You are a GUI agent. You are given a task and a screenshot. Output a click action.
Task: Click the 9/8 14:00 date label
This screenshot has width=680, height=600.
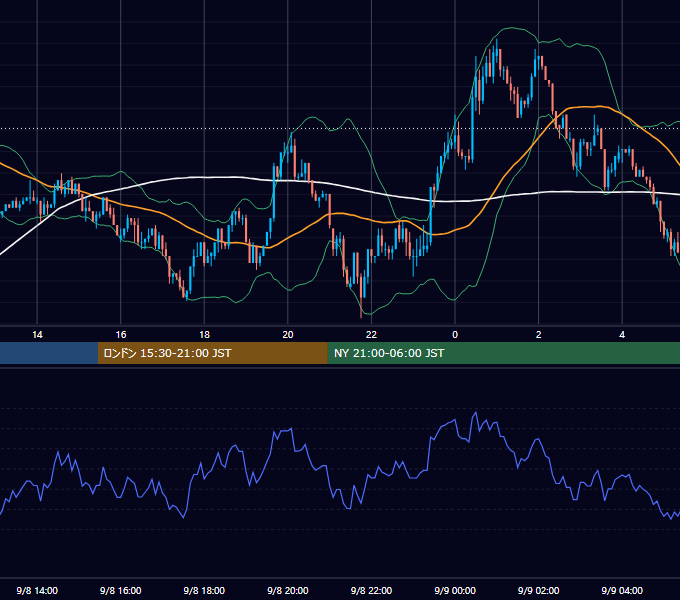click(37, 590)
